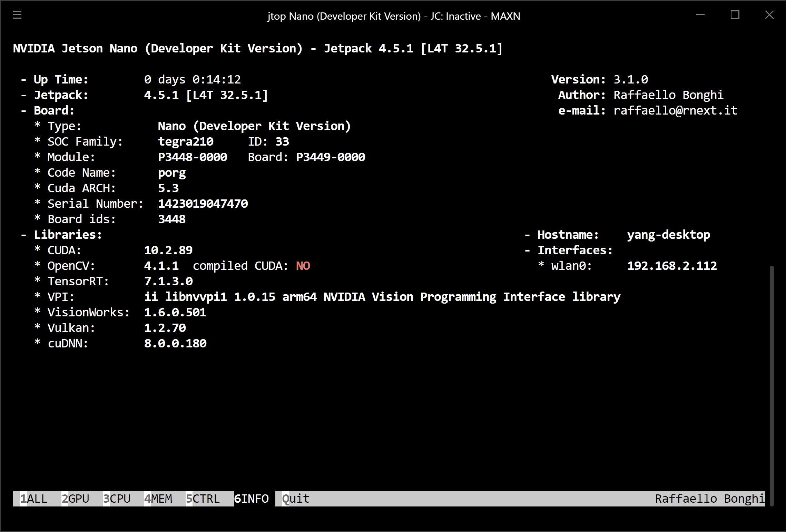Click the email raffaello@rnext.it

click(x=676, y=110)
